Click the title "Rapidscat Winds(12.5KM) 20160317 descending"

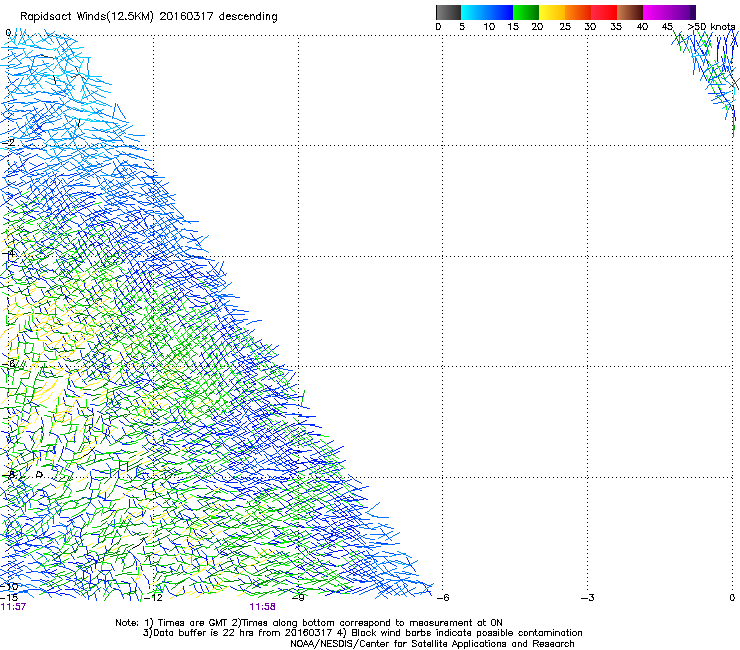click(x=149, y=17)
